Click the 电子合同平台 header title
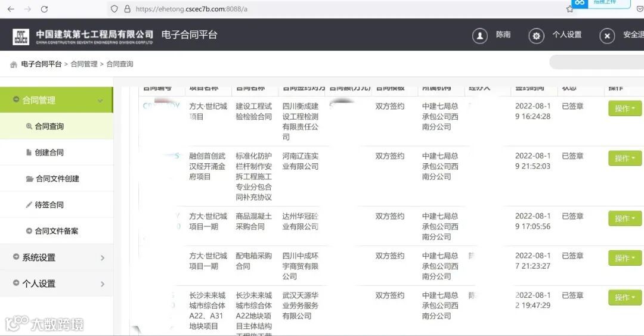This screenshot has width=644, height=336. click(190, 35)
